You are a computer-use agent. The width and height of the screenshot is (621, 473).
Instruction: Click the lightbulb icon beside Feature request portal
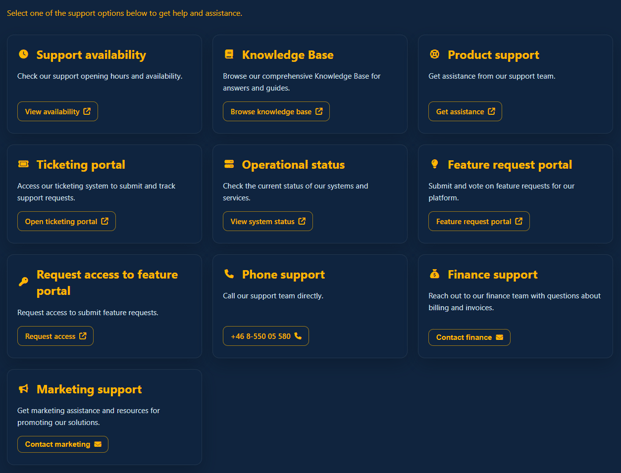pyautogui.click(x=435, y=164)
